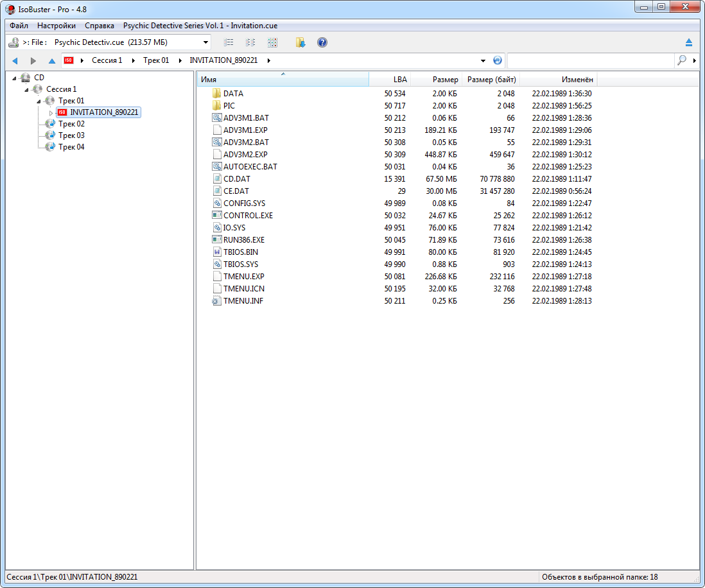Screen dimensions: 705x588
Task: Sort by the Размер column header
Action: pos(437,80)
